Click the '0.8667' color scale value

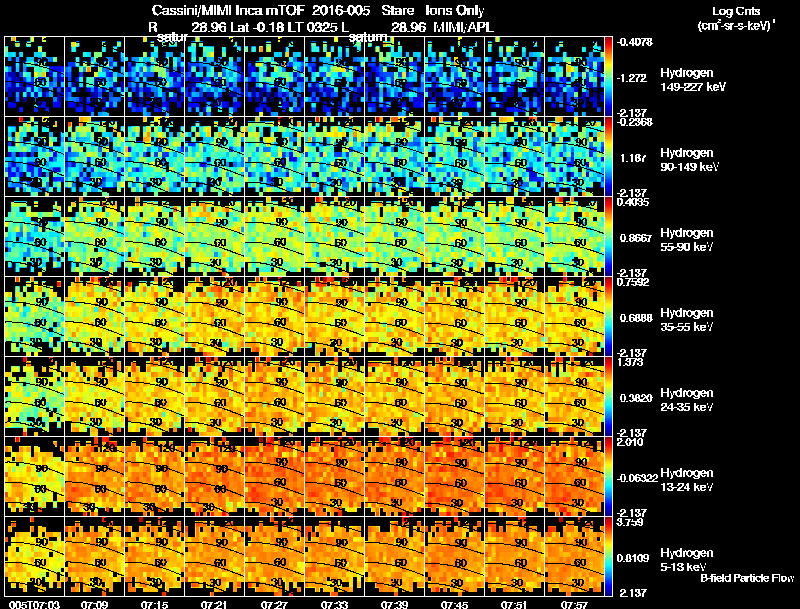(635, 238)
